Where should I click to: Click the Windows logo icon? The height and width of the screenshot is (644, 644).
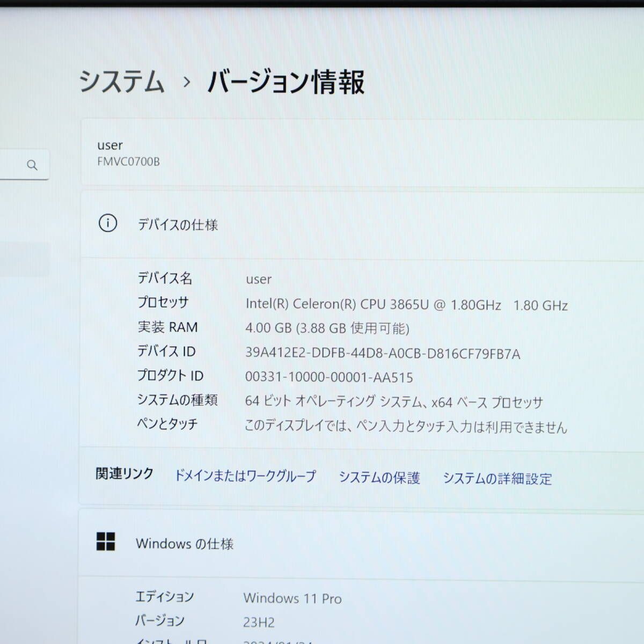(x=106, y=541)
